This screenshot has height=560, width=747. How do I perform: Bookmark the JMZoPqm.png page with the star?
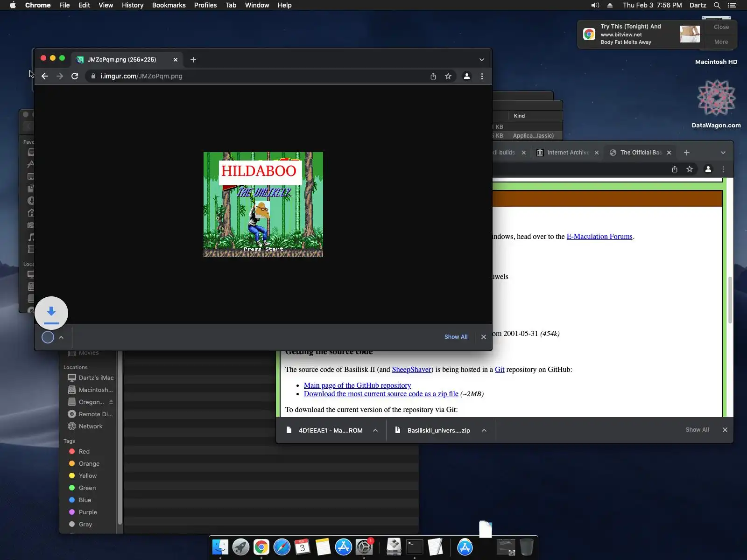448,76
